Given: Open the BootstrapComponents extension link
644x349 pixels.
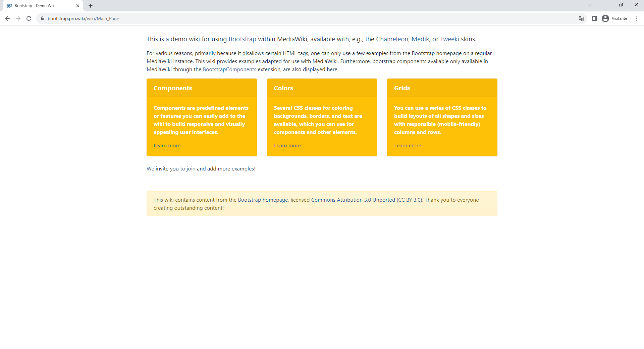Looking at the screenshot, I should click(229, 69).
